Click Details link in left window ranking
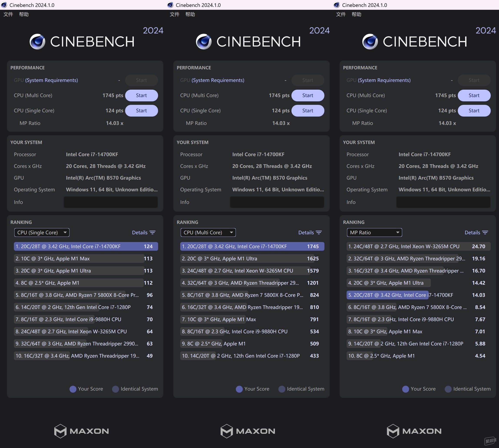Viewport: 499px width, 448px height. [140, 233]
